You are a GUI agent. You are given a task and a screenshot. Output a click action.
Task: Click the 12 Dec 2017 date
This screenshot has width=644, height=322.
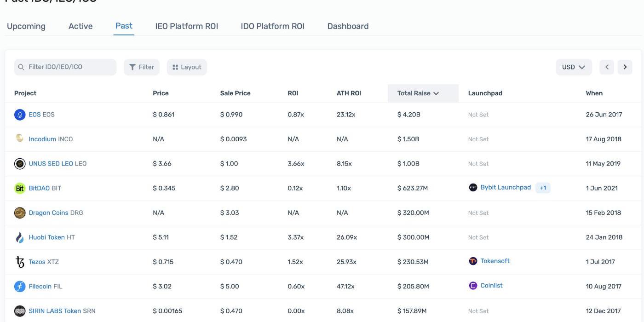(604, 311)
